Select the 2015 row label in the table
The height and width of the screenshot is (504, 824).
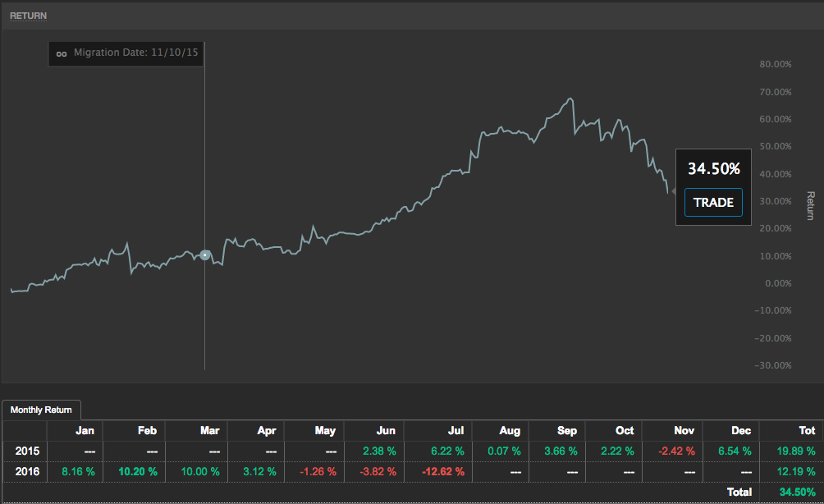pyautogui.click(x=28, y=451)
